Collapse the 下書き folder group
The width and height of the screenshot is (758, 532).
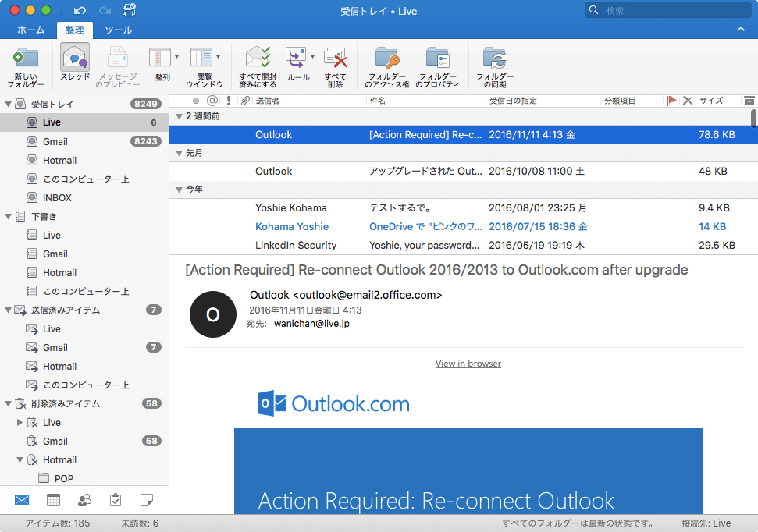pos(8,217)
